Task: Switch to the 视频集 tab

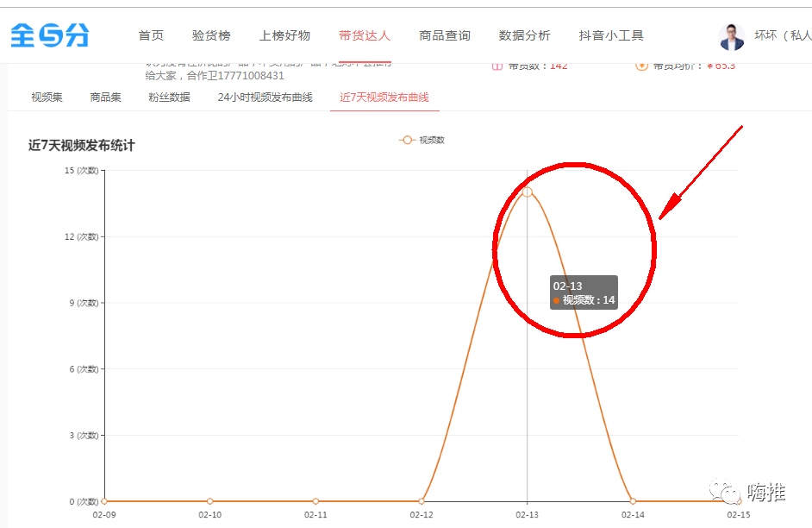Action: (x=47, y=97)
